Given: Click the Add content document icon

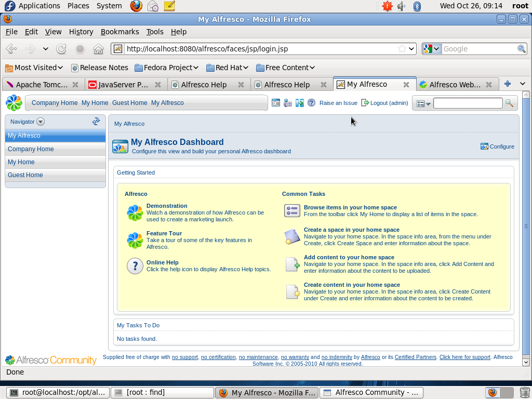Looking at the screenshot, I should [x=292, y=264].
